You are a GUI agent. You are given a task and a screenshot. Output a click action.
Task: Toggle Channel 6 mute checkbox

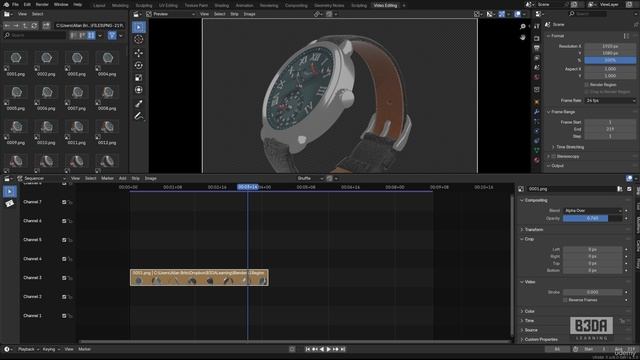pos(64,221)
